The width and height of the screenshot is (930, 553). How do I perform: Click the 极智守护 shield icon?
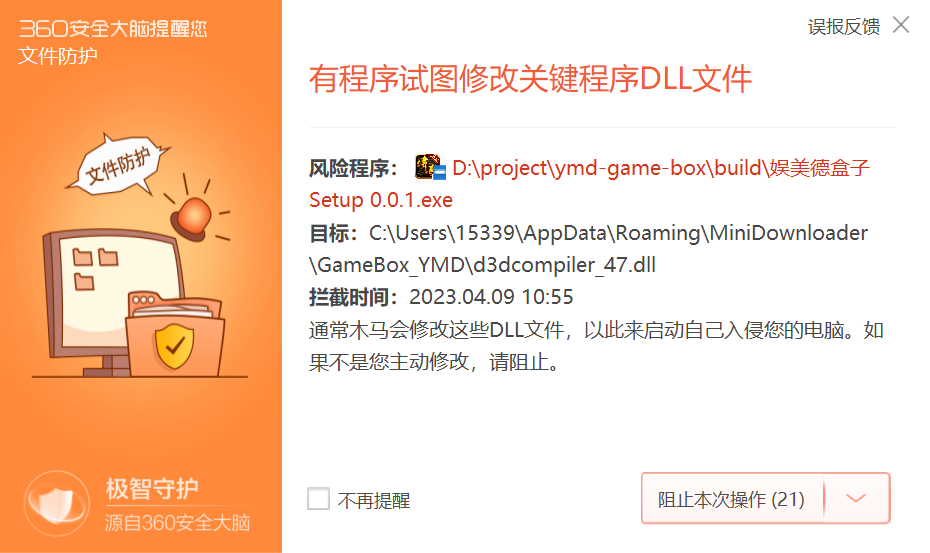57,504
